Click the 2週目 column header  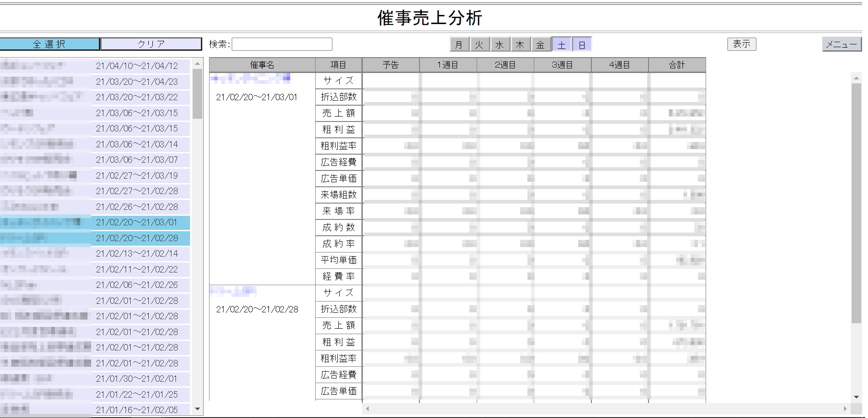(505, 65)
